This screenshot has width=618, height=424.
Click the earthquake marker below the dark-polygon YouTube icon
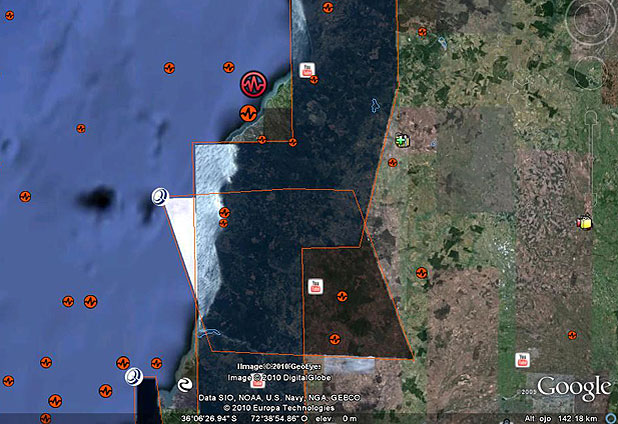[342, 296]
